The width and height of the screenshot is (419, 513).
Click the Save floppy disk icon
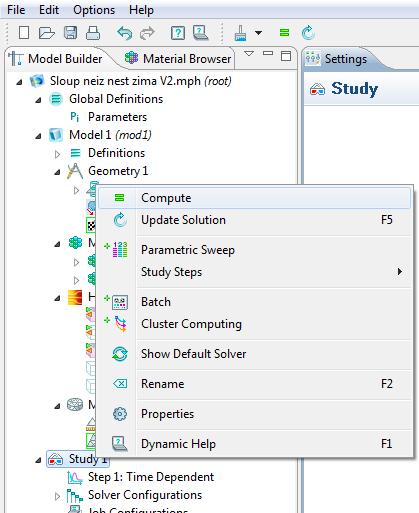70,33
